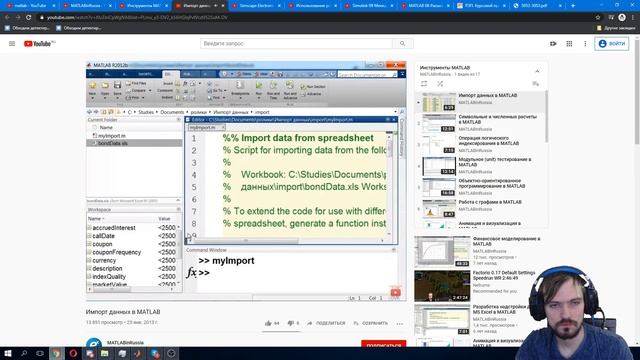The image size is (640, 360).
Task: Go to the YouTube home logo
Action: pos(39,44)
